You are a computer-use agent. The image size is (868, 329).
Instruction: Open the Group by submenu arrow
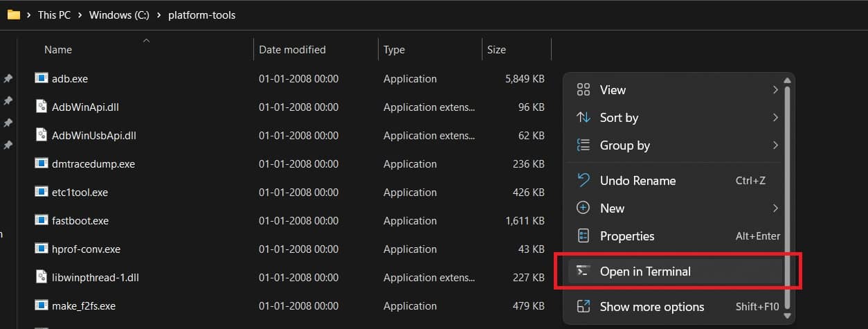pos(775,145)
